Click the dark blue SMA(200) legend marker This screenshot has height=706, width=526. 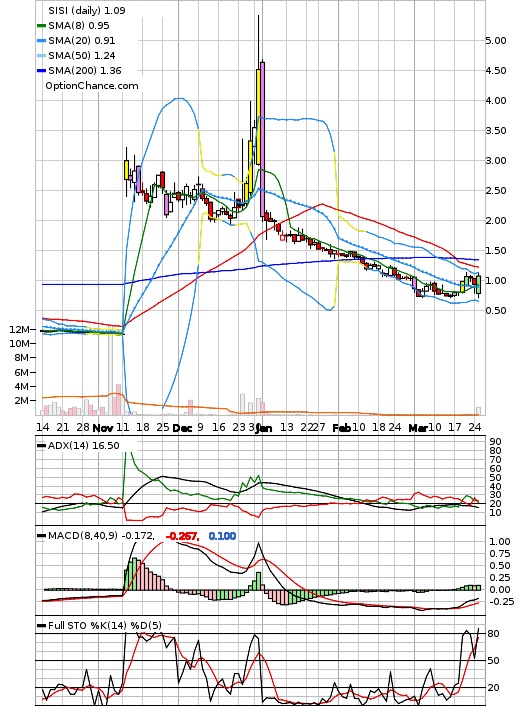[41, 71]
